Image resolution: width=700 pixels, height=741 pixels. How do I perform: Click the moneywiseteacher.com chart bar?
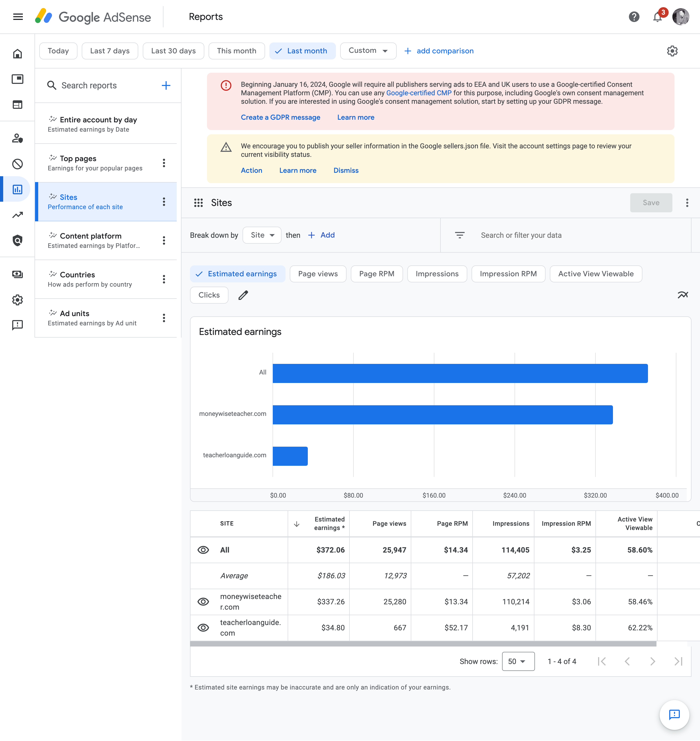(x=443, y=415)
